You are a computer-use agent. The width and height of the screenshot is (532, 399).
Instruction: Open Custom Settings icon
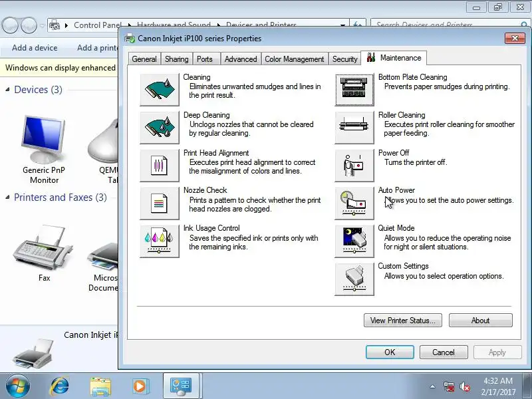pyautogui.click(x=354, y=279)
